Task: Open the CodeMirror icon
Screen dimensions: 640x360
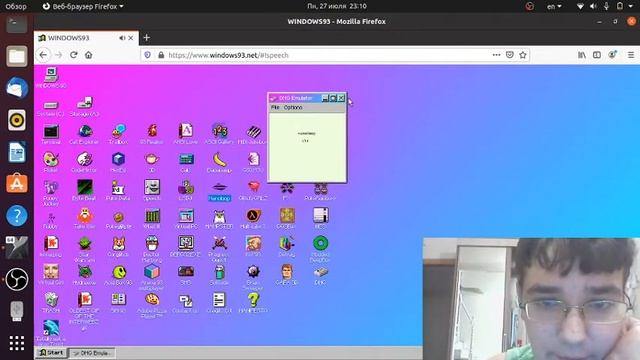Action: (x=84, y=159)
